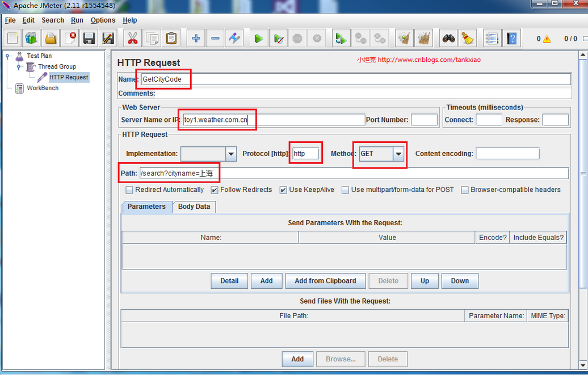
Task: Toggle the Use KeepAlive checkbox
Action: tap(283, 190)
